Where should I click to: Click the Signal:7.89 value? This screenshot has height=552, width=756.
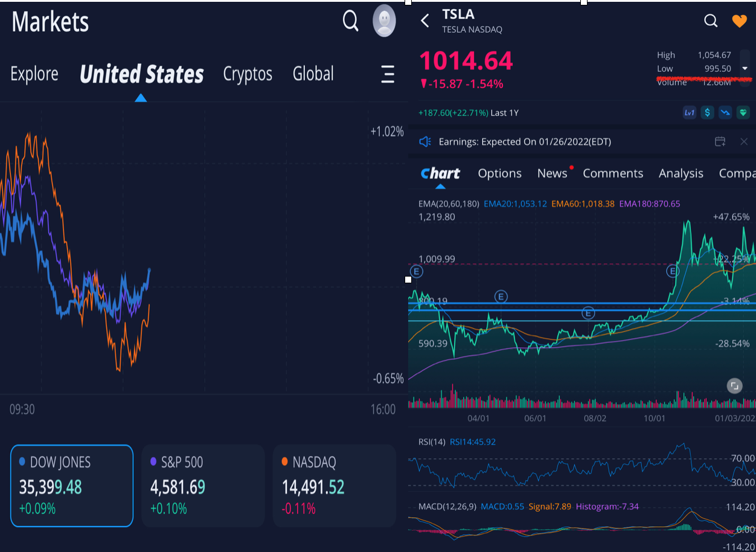pos(549,506)
